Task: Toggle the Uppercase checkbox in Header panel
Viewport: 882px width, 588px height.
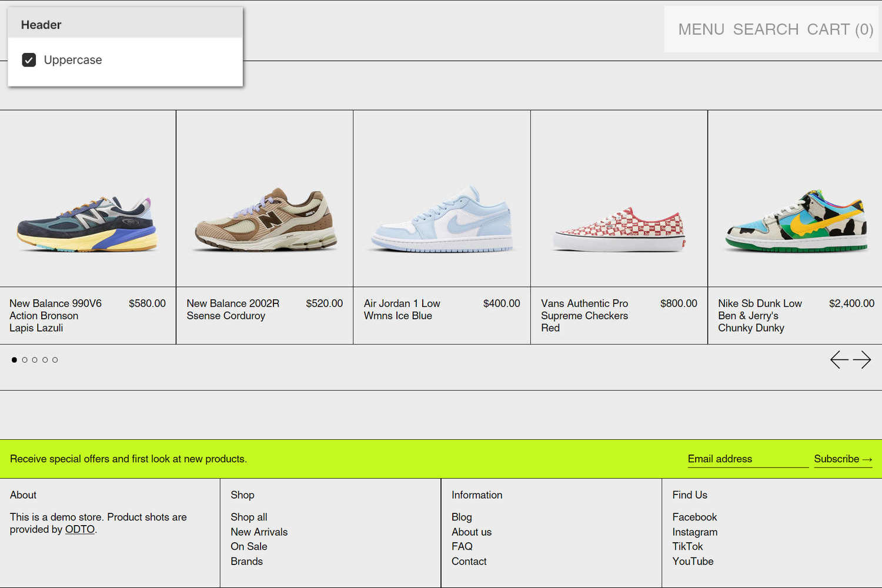Action: (x=29, y=59)
